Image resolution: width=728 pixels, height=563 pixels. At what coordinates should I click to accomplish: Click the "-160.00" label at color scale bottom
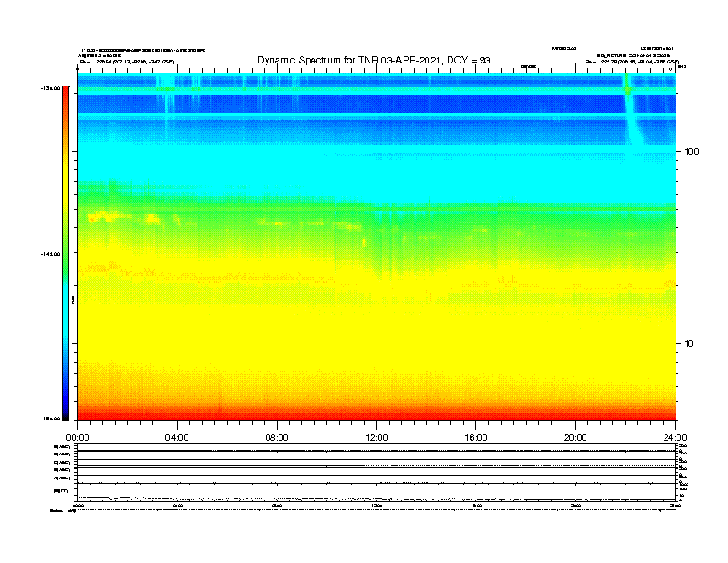(51, 419)
